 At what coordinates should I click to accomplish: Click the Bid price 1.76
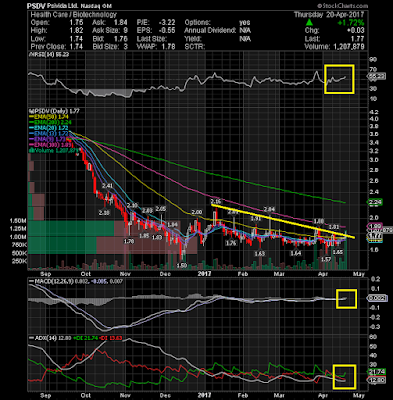121,39
